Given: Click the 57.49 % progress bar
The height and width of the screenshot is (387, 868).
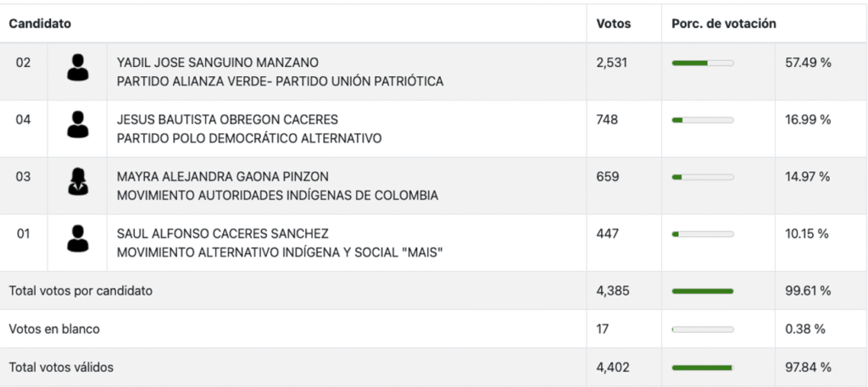Looking at the screenshot, I should [703, 63].
